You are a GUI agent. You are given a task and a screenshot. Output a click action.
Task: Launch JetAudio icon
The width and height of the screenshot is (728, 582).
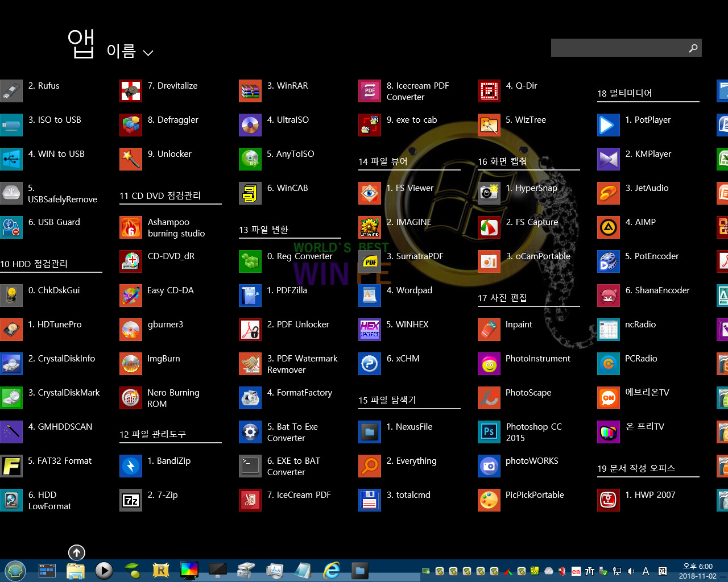609,193
